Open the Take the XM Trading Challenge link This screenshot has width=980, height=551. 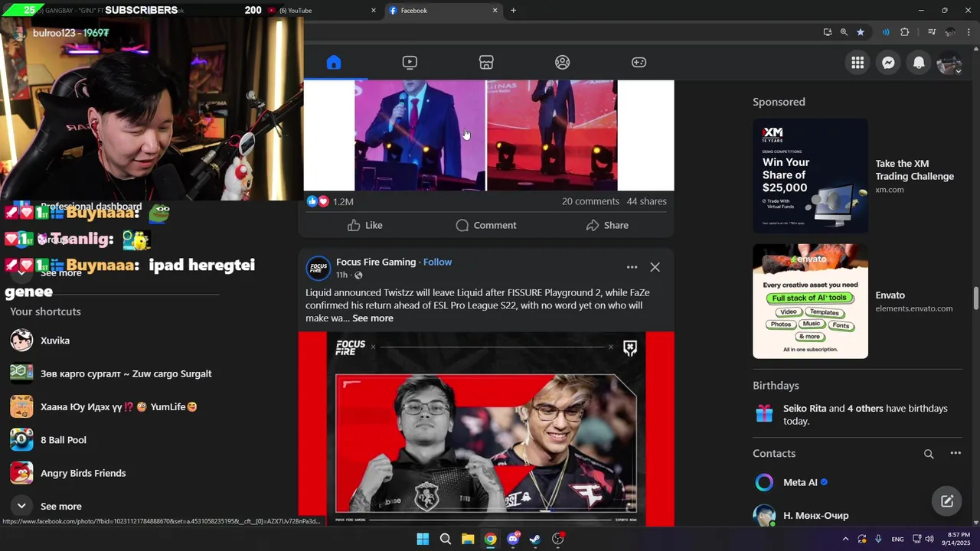[x=914, y=170]
